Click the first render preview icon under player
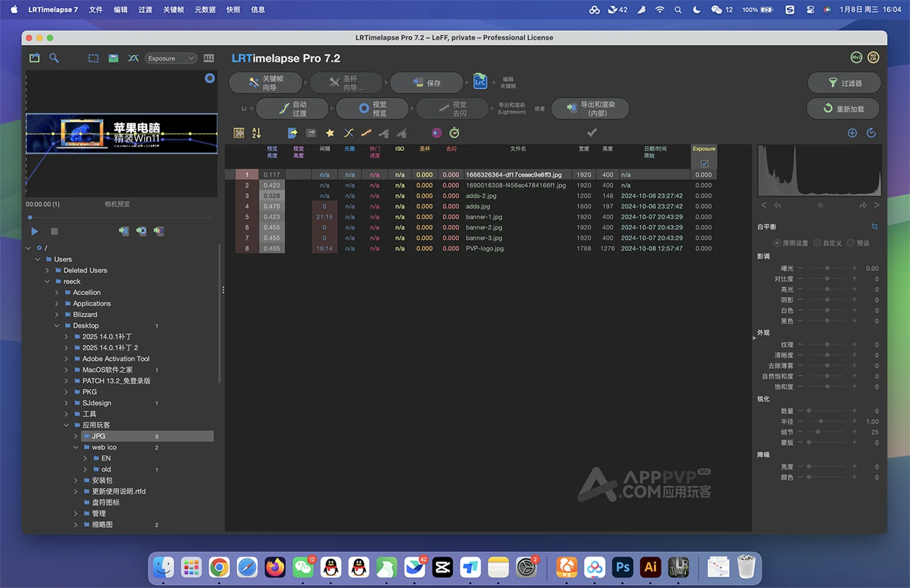 coord(124,231)
